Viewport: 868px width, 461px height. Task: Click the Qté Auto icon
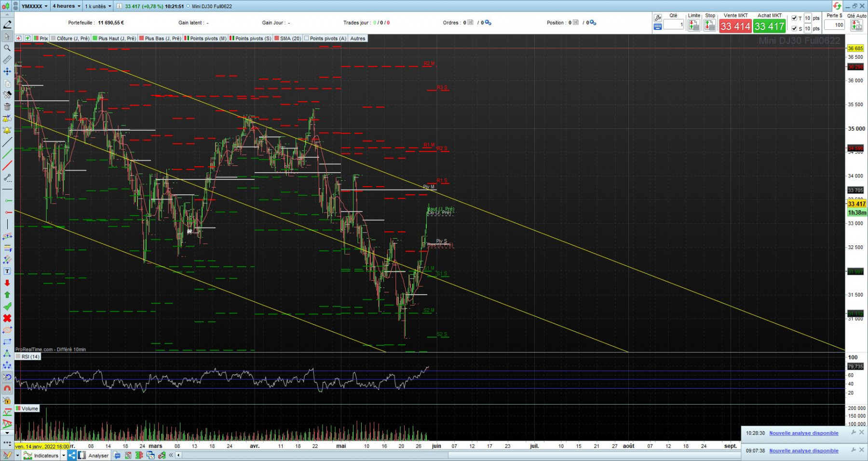click(856, 26)
